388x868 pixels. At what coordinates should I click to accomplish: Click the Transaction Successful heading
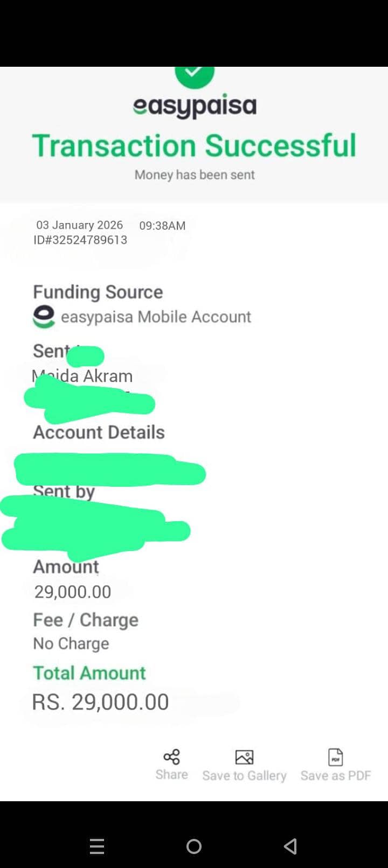pos(195,145)
